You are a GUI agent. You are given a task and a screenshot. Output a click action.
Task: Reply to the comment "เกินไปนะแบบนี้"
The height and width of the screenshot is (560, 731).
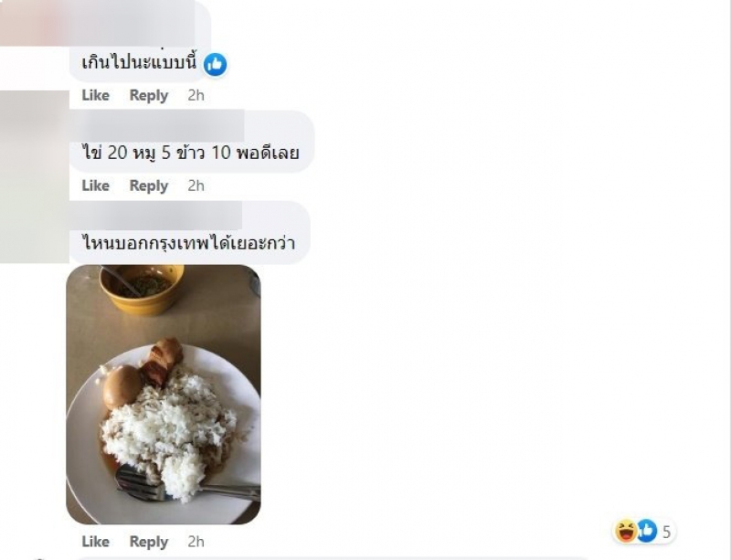click(149, 95)
